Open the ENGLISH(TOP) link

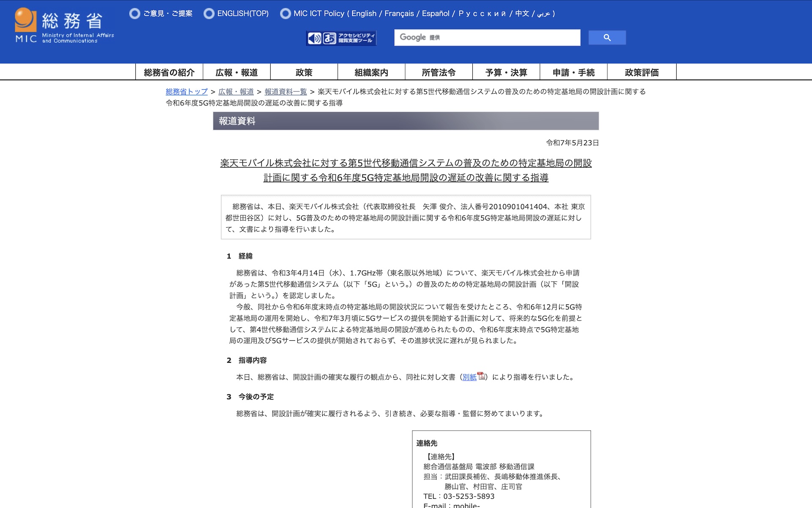click(x=243, y=14)
